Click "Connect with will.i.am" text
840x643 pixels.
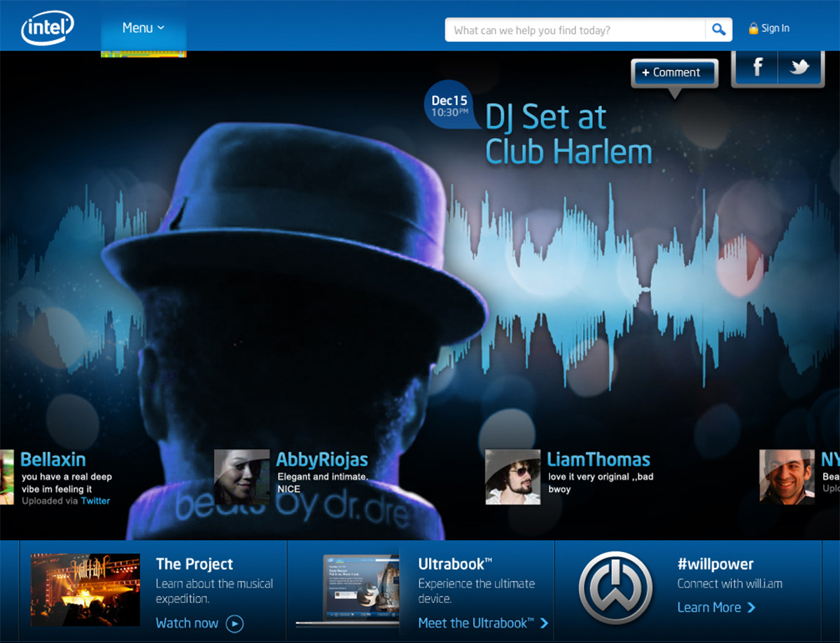[x=730, y=583]
